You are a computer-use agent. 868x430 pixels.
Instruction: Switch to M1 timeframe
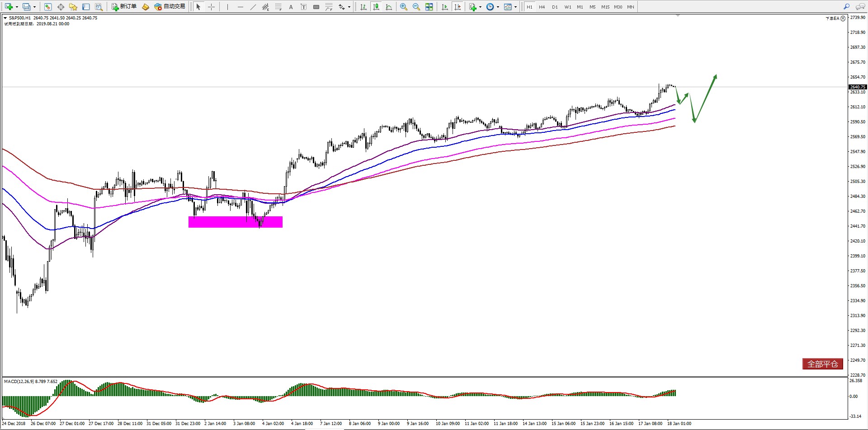580,7
